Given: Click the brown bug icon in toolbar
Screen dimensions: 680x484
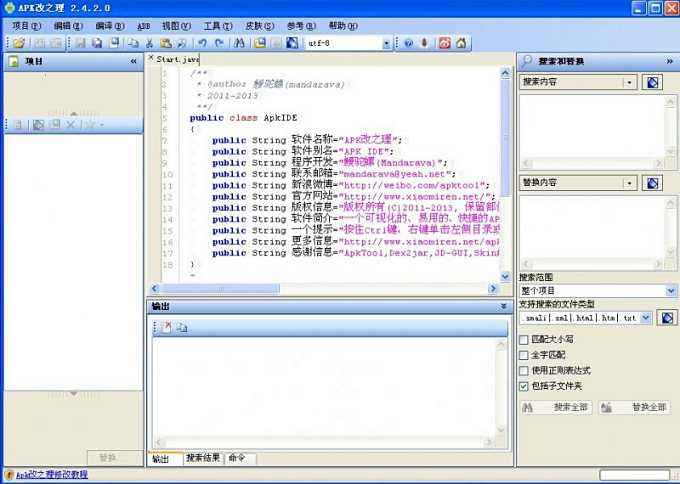Looking at the screenshot, I should click(425, 43).
